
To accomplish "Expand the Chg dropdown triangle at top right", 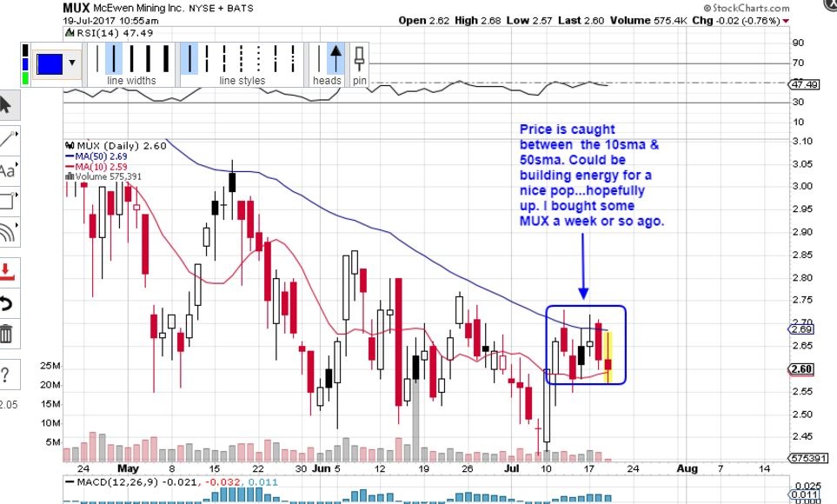I will 787,20.
